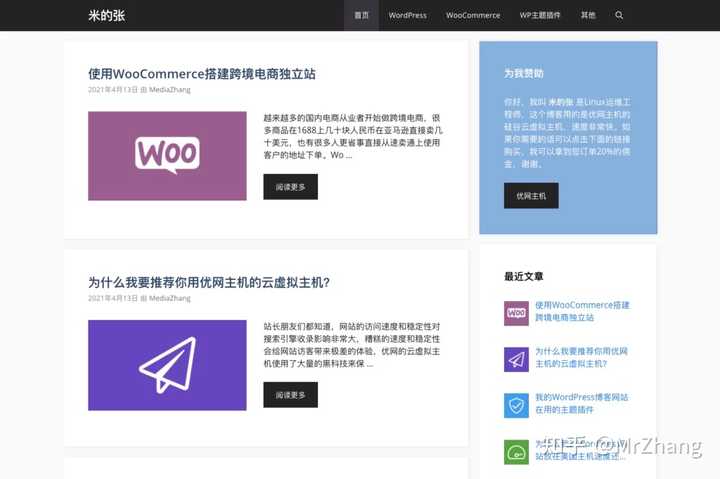720x479 pixels.
Task: Open the 首页 menu item
Action: [361, 15]
